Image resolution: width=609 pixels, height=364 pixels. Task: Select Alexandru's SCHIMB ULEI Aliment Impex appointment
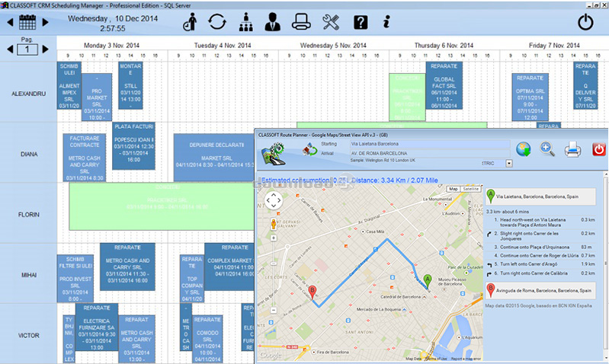69,85
